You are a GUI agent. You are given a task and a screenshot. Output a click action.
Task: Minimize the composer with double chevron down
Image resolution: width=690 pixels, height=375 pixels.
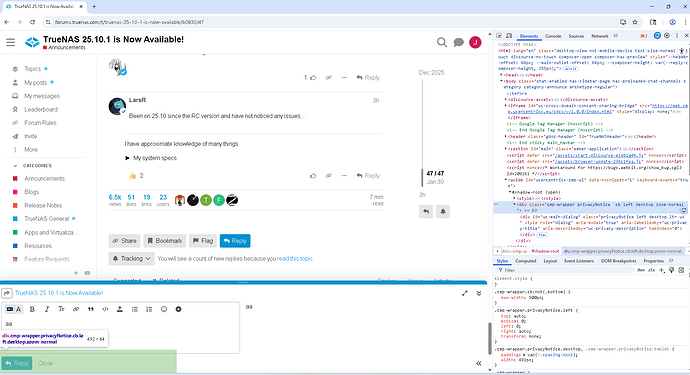(x=479, y=293)
